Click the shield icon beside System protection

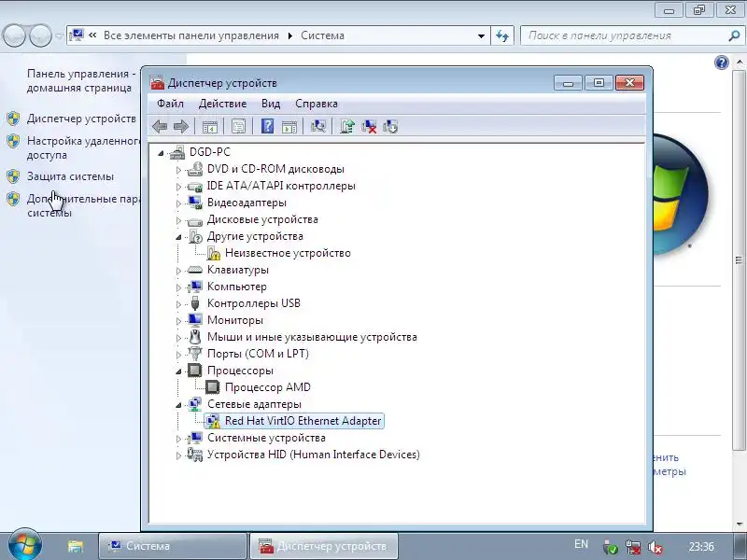point(13,176)
